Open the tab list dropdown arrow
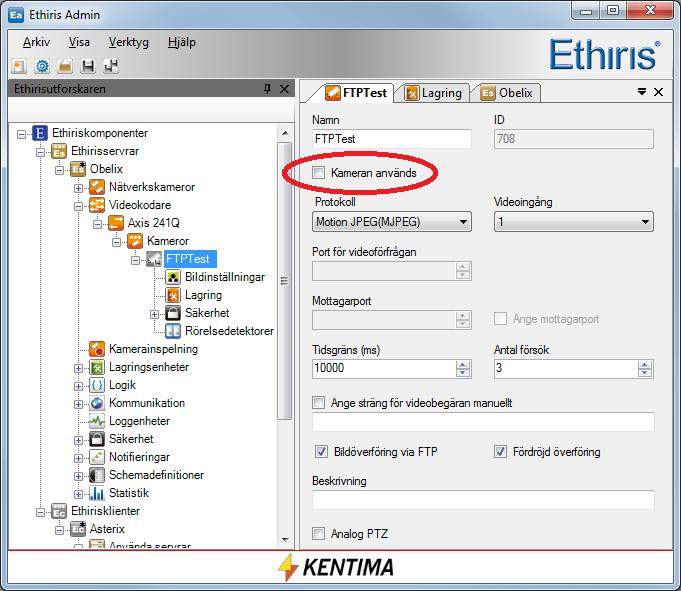The image size is (681, 591). (x=641, y=92)
